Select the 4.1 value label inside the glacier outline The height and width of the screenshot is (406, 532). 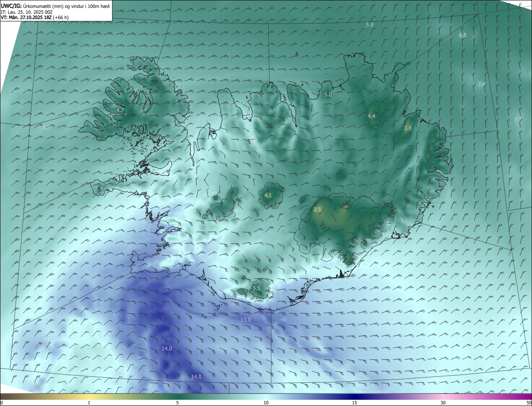[268, 195]
